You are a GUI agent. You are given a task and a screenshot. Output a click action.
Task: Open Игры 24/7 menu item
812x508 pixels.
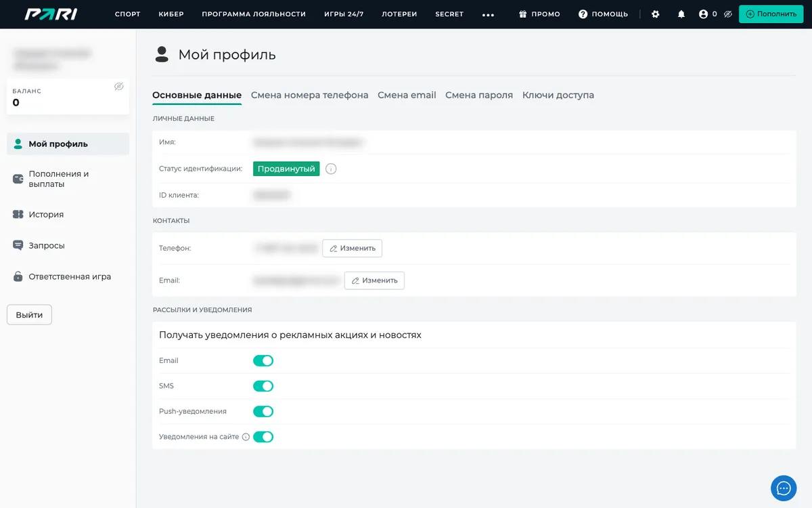click(x=344, y=14)
